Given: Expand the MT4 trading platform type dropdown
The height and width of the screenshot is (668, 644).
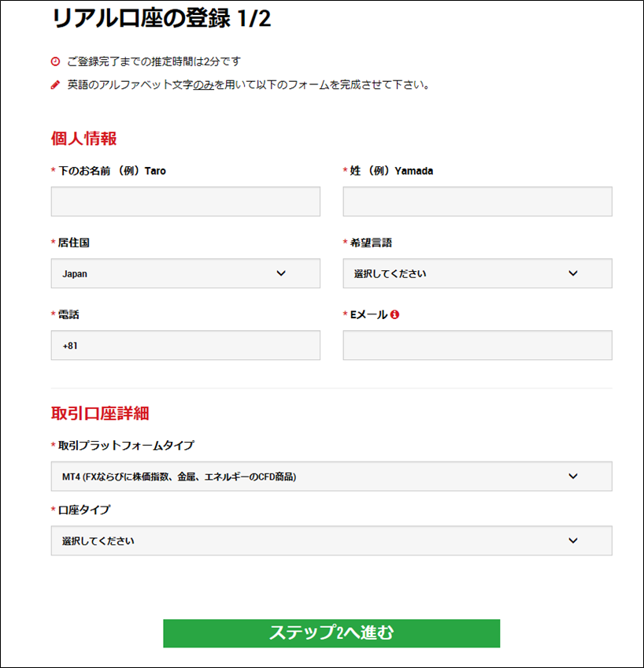Looking at the screenshot, I should coord(331,477).
